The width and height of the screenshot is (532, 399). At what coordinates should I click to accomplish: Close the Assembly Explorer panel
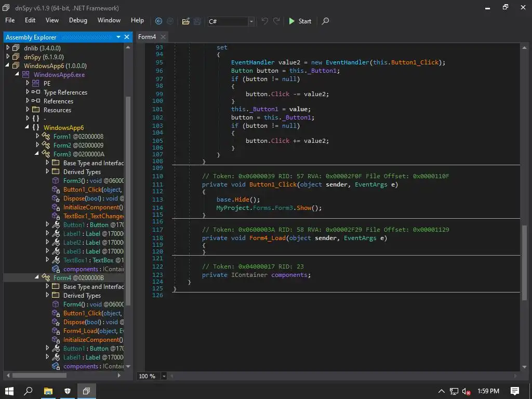(x=127, y=37)
